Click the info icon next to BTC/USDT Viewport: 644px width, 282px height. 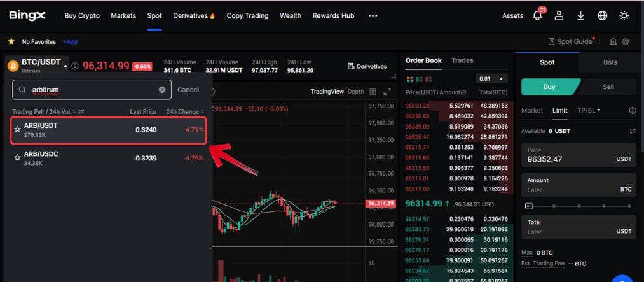pyautogui.click(x=75, y=66)
